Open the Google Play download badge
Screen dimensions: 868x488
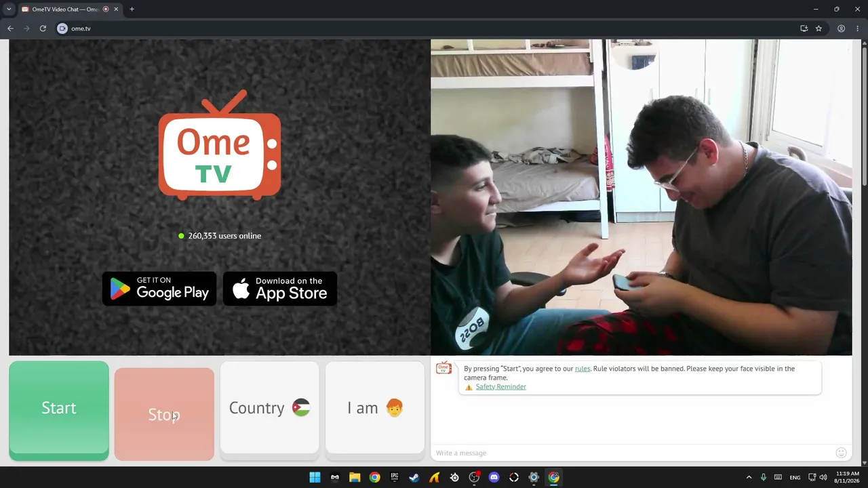coord(159,289)
